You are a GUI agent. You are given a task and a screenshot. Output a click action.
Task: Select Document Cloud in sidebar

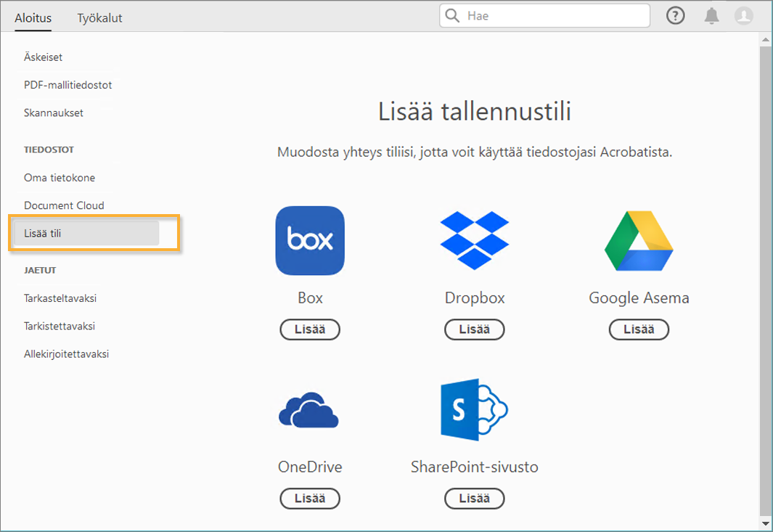click(64, 205)
